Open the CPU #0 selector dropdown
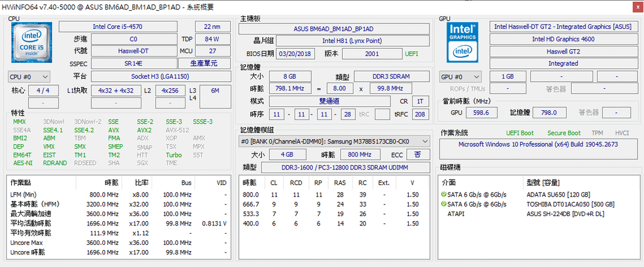The width and height of the screenshot is (644, 267). point(29,77)
